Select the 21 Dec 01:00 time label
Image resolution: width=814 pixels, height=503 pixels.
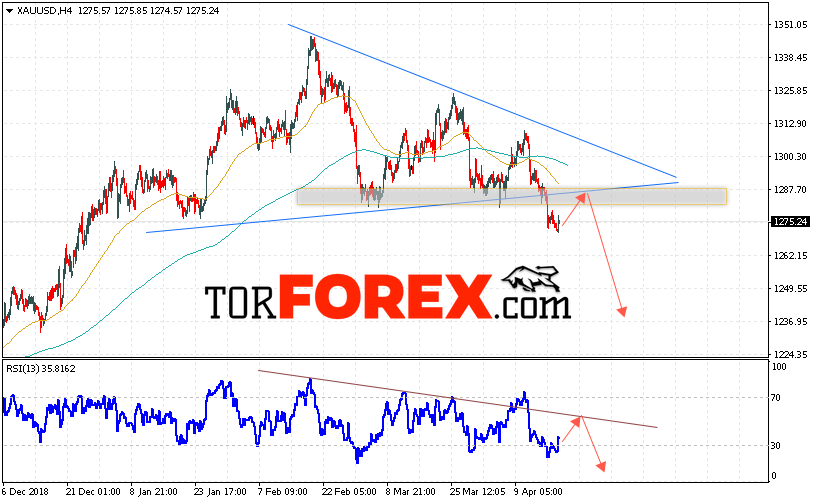click(93, 492)
